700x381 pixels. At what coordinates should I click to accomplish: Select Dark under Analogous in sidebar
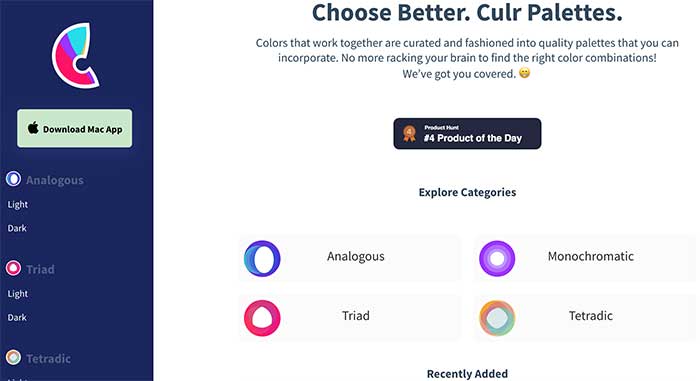coord(17,228)
